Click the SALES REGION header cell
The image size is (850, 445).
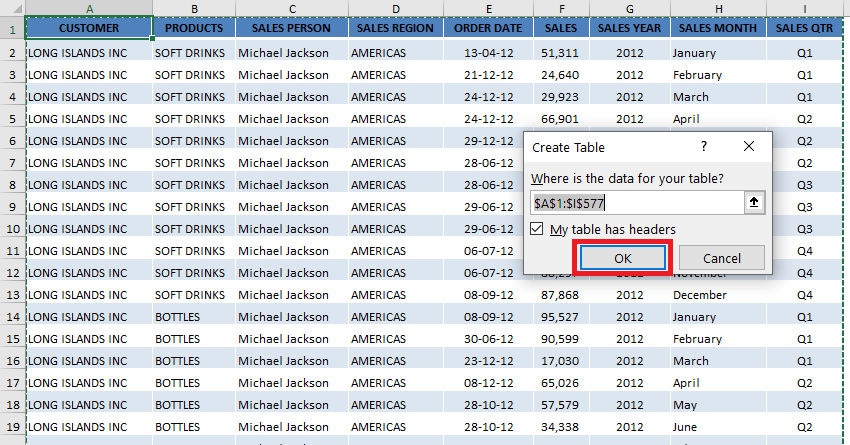point(395,28)
